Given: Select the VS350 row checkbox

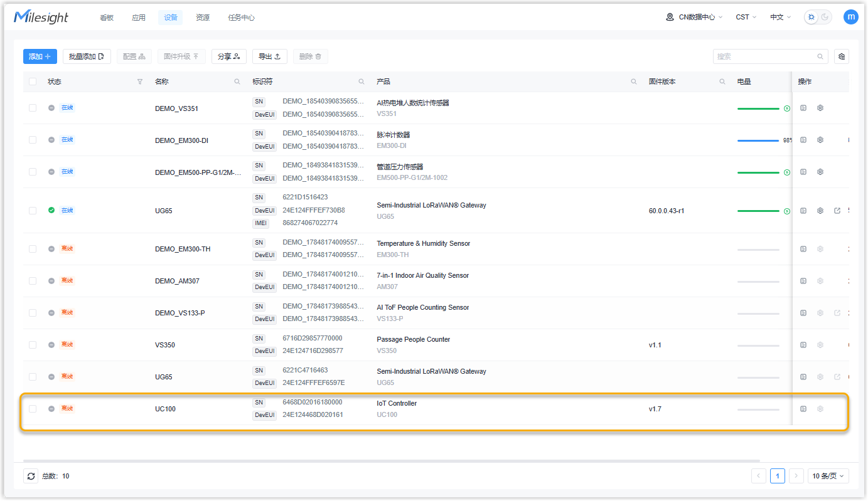Looking at the screenshot, I should pos(33,345).
